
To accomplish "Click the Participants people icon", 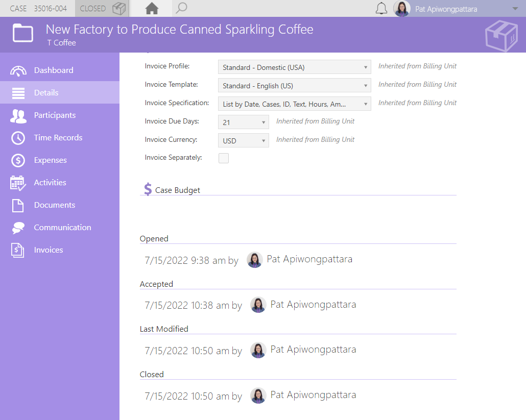I will (x=18, y=116).
